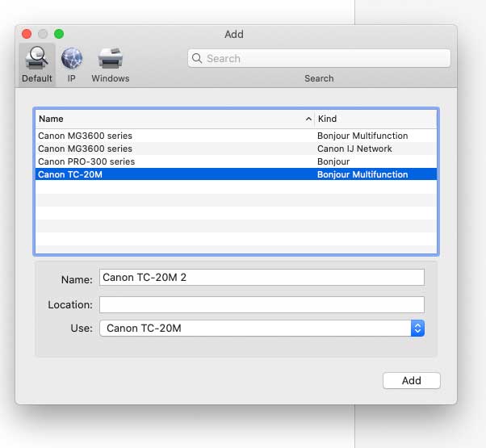The image size is (486, 448).
Task: Click the Add button
Action: click(411, 380)
